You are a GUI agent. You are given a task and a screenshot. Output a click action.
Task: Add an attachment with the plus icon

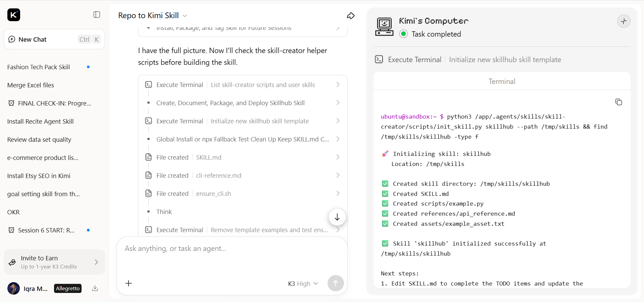(129, 283)
